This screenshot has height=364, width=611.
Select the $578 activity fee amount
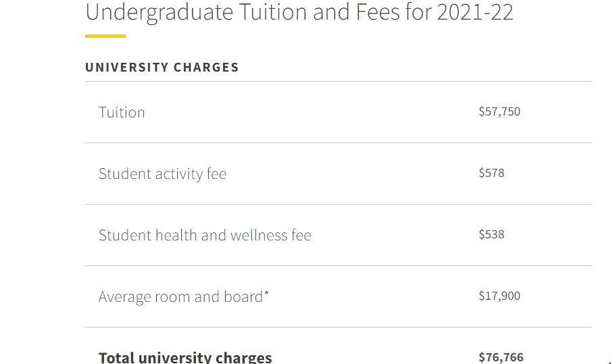click(x=491, y=173)
